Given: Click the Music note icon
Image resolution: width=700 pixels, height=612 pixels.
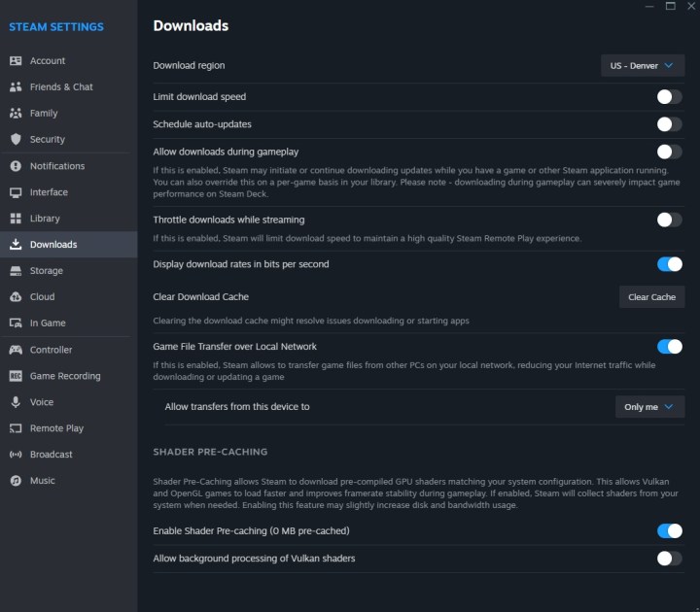Looking at the screenshot, I should pyautogui.click(x=16, y=481).
